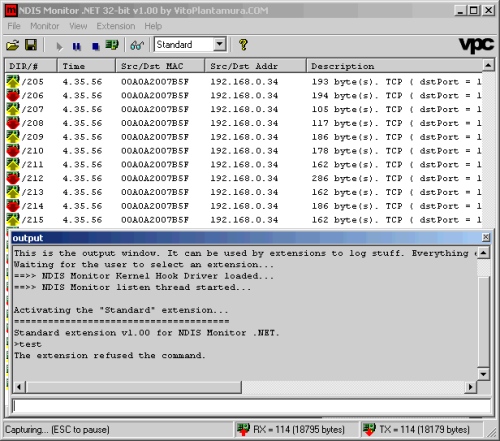This screenshot has height=441, width=500.
Task: Click the output vertical scrollbar thumb
Action: (x=483, y=321)
